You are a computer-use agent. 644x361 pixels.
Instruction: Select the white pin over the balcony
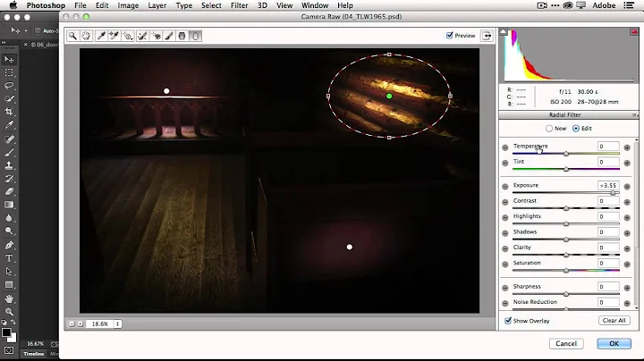pyautogui.click(x=166, y=91)
